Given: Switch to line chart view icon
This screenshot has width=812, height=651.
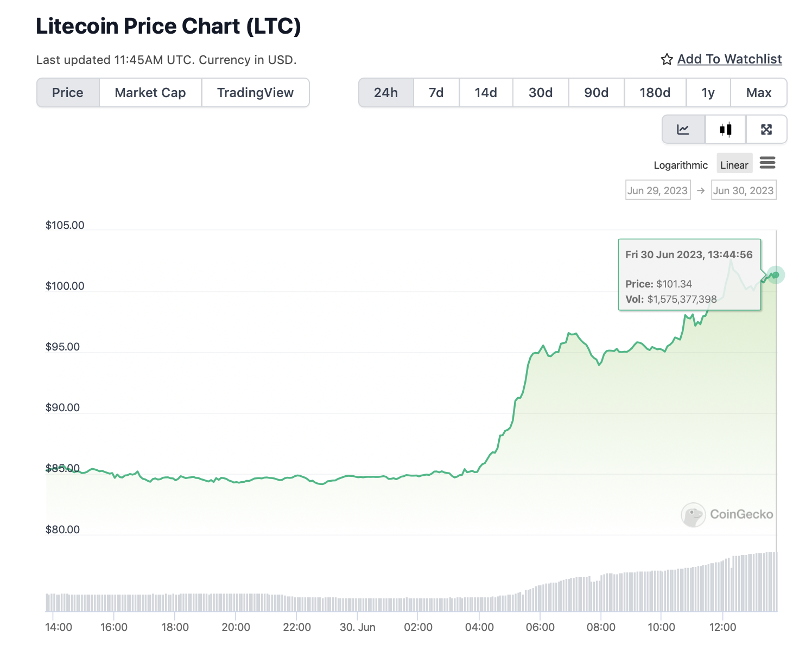Looking at the screenshot, I should [x=683, y=130].
